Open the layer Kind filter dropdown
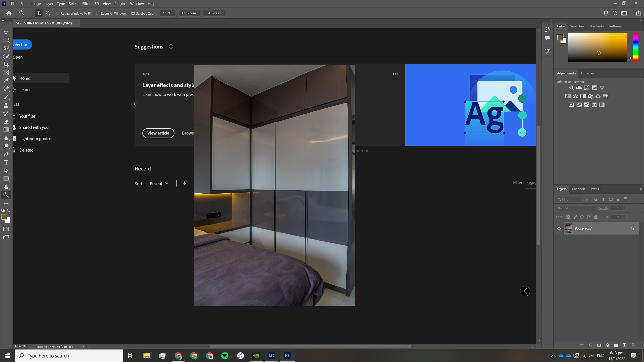The width and height of the screenshot is (644, 362). 569,200
